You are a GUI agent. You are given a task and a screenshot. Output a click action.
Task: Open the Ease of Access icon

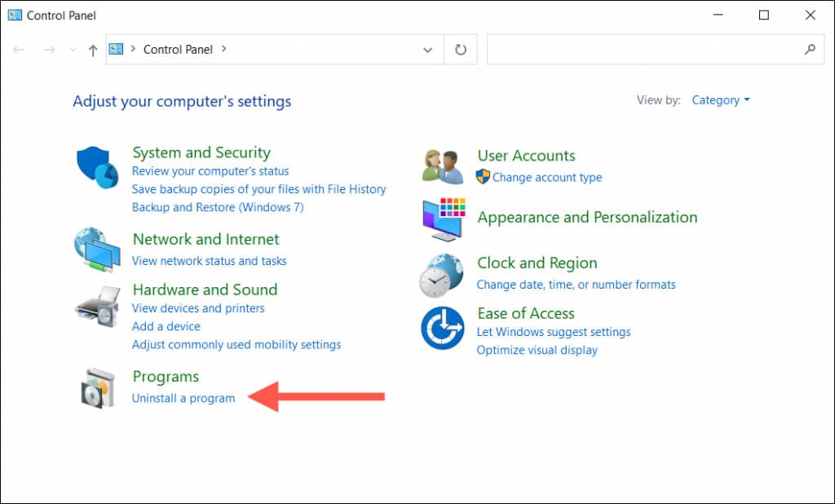(x=442, y=328)
